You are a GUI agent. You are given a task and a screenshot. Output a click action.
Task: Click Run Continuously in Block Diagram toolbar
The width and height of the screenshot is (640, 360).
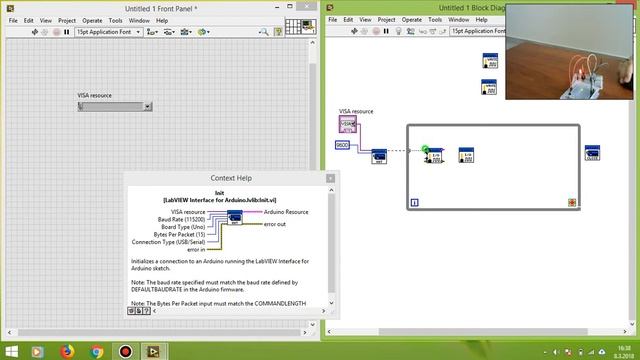tap(365, 31)
